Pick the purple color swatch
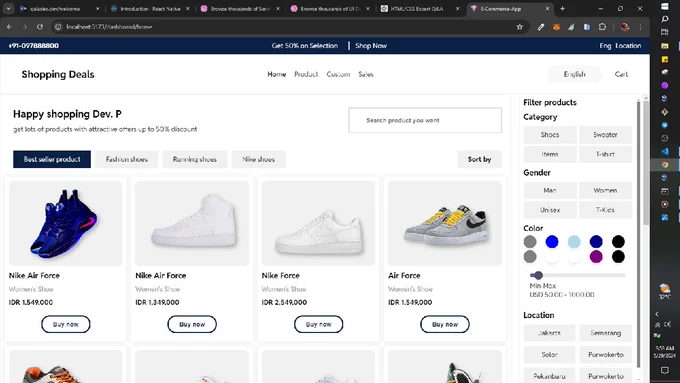This screenshot has height=383, width=680. [596, 256]
